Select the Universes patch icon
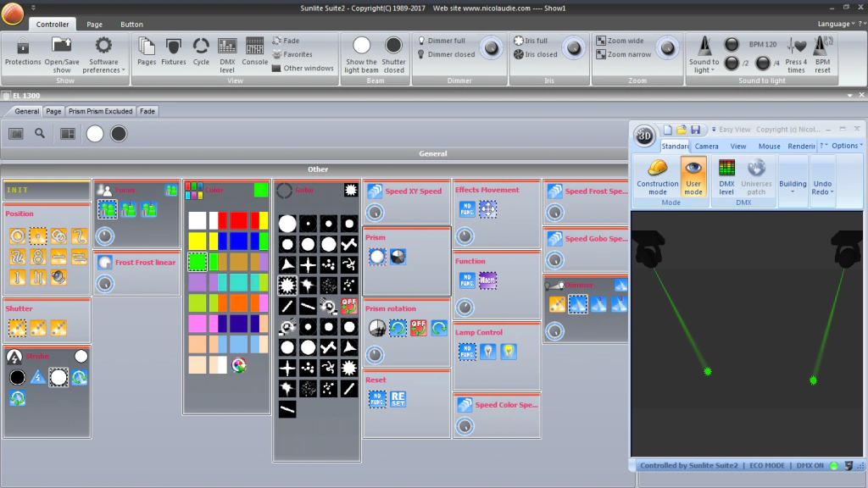The height and width of the screenshot is (488, 868). click(x=756, y=176)
